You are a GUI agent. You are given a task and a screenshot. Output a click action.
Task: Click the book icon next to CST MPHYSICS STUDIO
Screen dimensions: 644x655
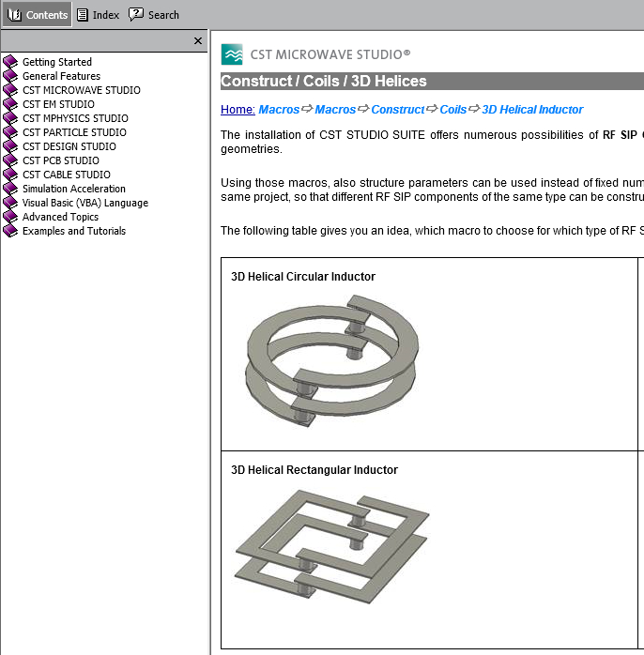(10, 118)
